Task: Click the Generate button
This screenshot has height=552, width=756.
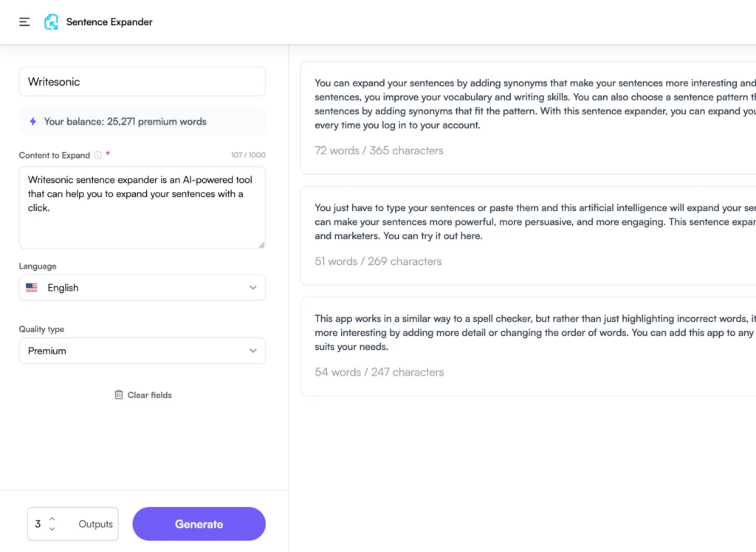Action: pyautogui.click(x=199, y=523)
